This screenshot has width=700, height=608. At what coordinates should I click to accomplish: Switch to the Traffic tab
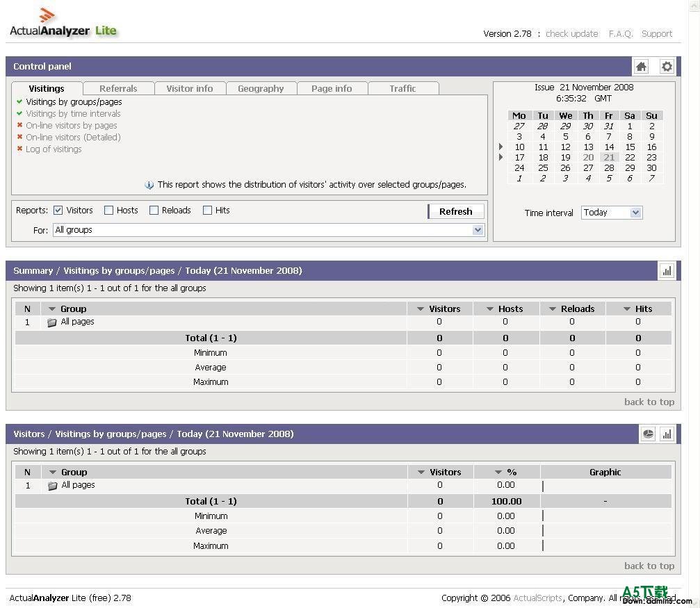402,88
